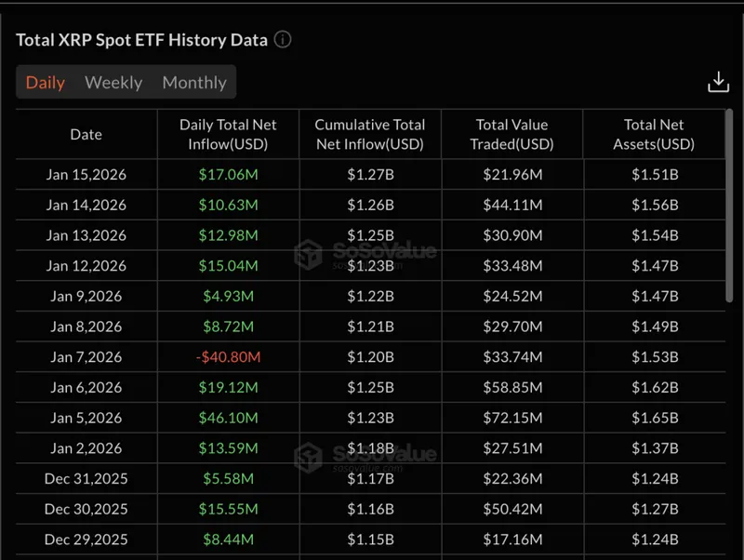744x560 pixels.
Task: Click the $72.15M traded value for Jan 5
Action: click(512, 418)
